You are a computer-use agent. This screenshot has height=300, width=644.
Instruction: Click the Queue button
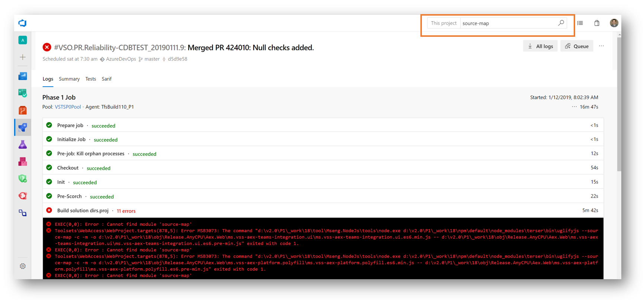click(577, 46)
